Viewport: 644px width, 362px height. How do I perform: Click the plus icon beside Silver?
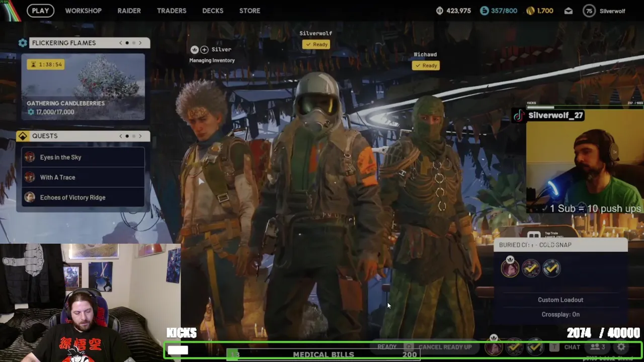pos(204,49)
